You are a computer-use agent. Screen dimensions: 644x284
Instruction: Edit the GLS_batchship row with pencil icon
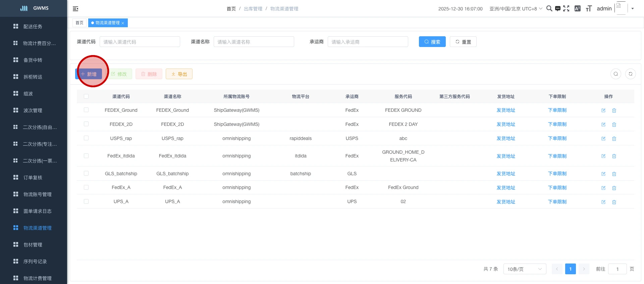tap(603, 174)
